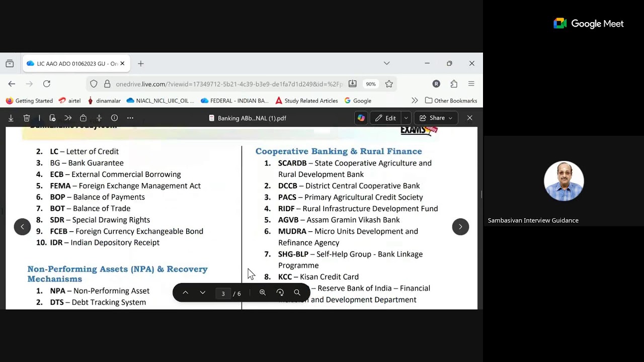Viewport: 644px width, 362px height.
Task: Open the dinamalar bookmark
Action: click(x=104, y=101)
